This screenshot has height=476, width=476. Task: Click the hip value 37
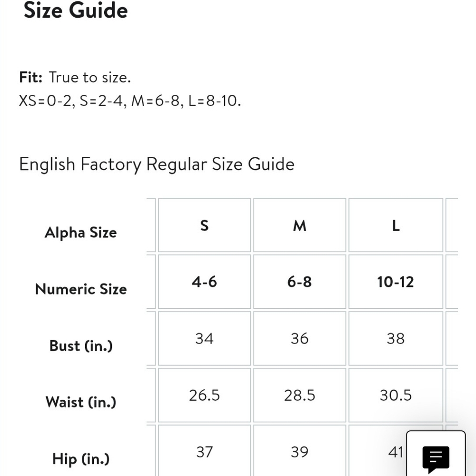coord(204,452)
